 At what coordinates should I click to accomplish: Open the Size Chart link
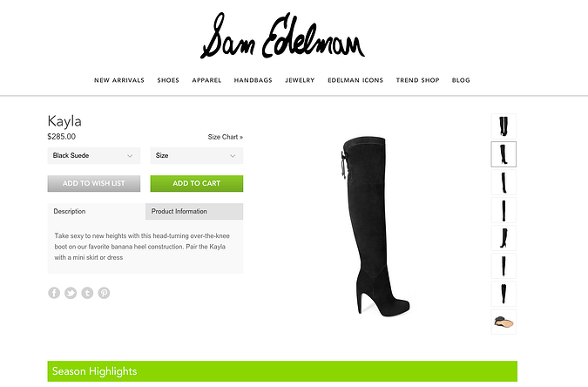226,137
